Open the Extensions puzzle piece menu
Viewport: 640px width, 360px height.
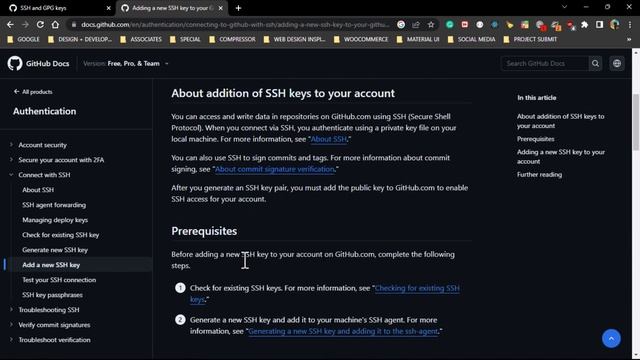point(584,24)
